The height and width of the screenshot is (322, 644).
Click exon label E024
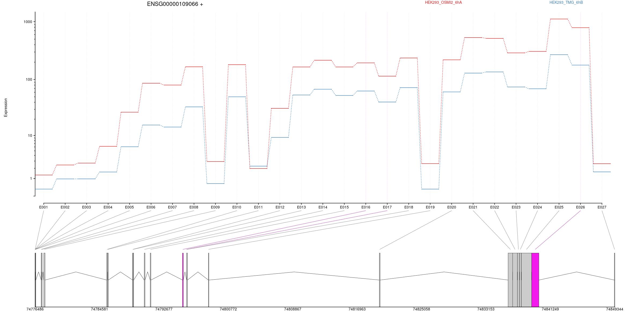[537, 207]
